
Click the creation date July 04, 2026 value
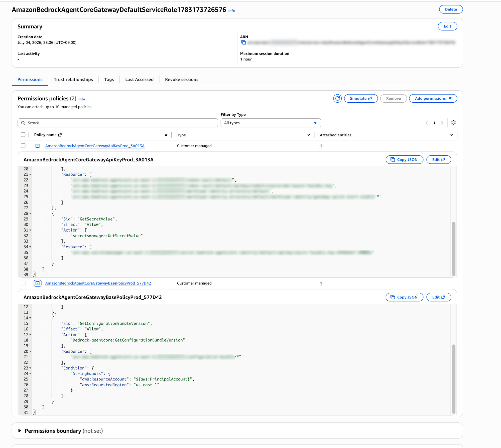click(47, 43)
